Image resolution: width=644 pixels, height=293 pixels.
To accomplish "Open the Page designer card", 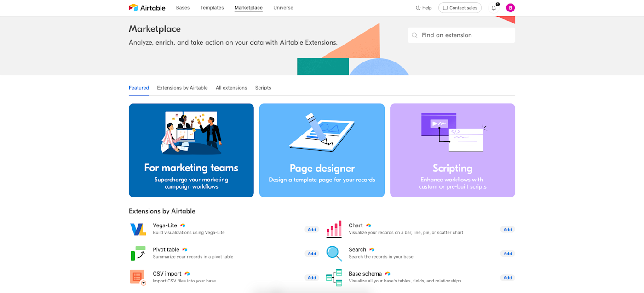I will point(322,150).
